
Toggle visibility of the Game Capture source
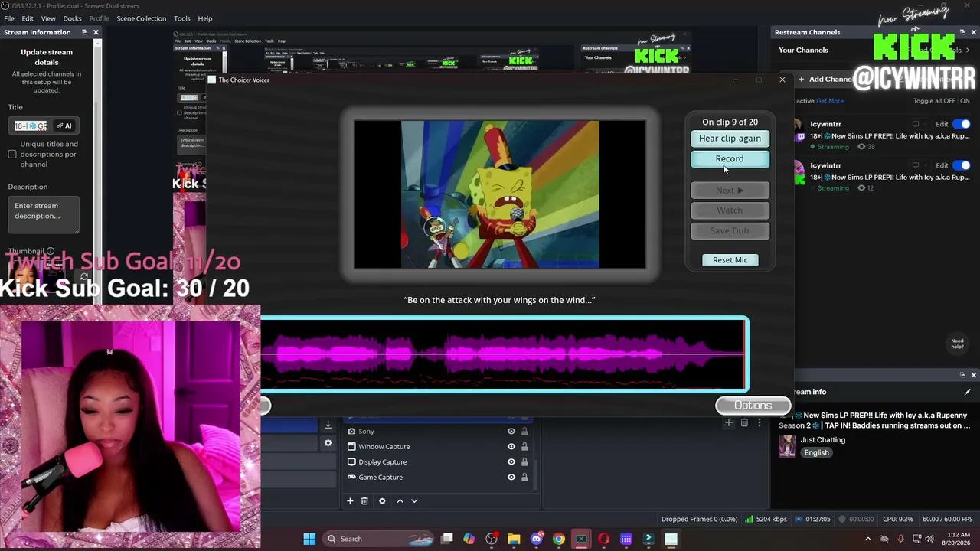(x=511, y=478)
